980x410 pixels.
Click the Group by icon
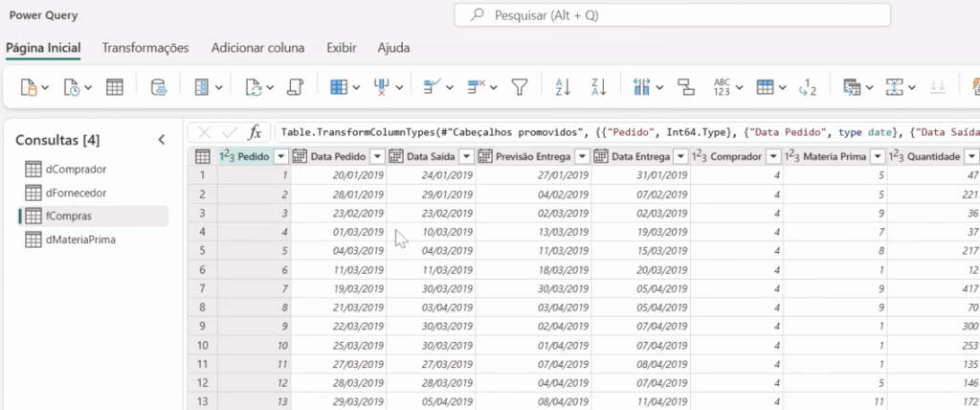[686, 87]
